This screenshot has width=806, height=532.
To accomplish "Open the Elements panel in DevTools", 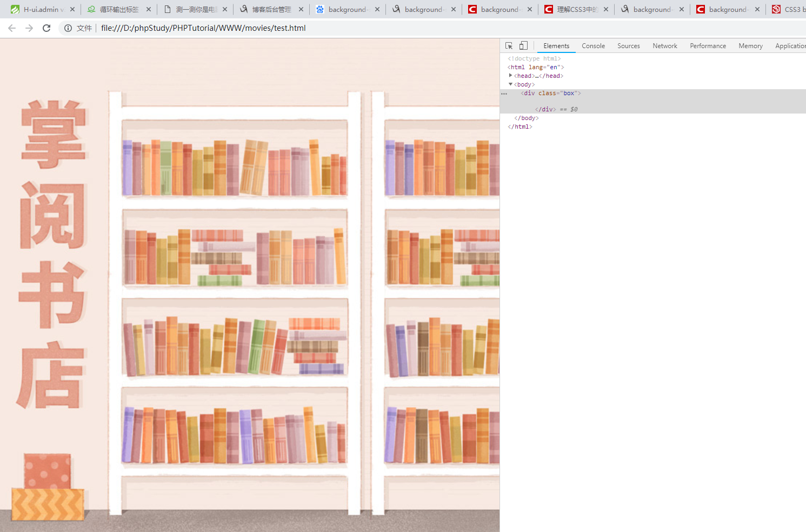I will tap(556, 46).
